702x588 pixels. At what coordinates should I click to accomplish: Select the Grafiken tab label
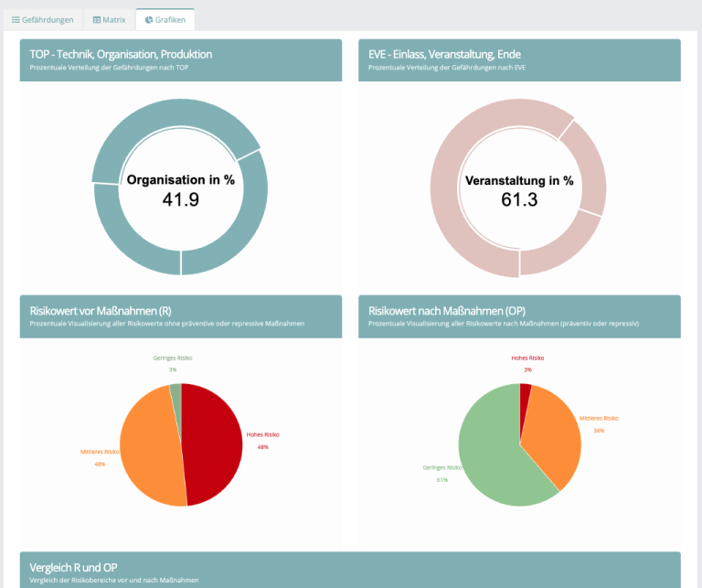point(171,19)
